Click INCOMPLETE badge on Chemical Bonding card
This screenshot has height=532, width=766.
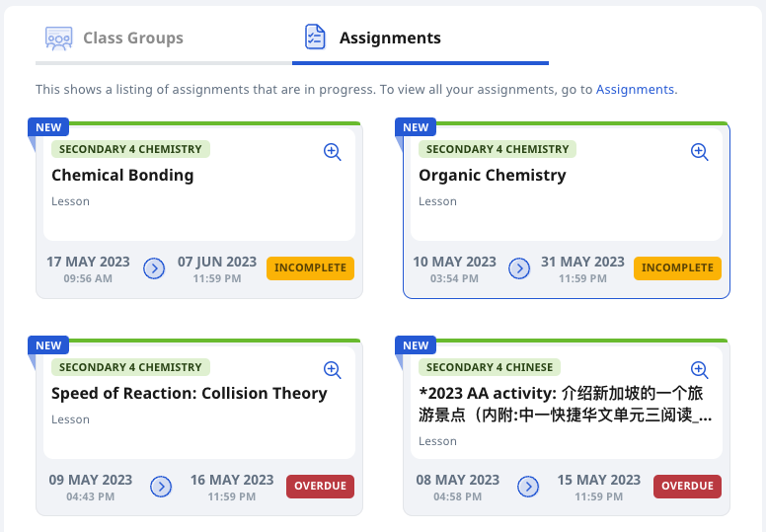(x=310, y=268)
